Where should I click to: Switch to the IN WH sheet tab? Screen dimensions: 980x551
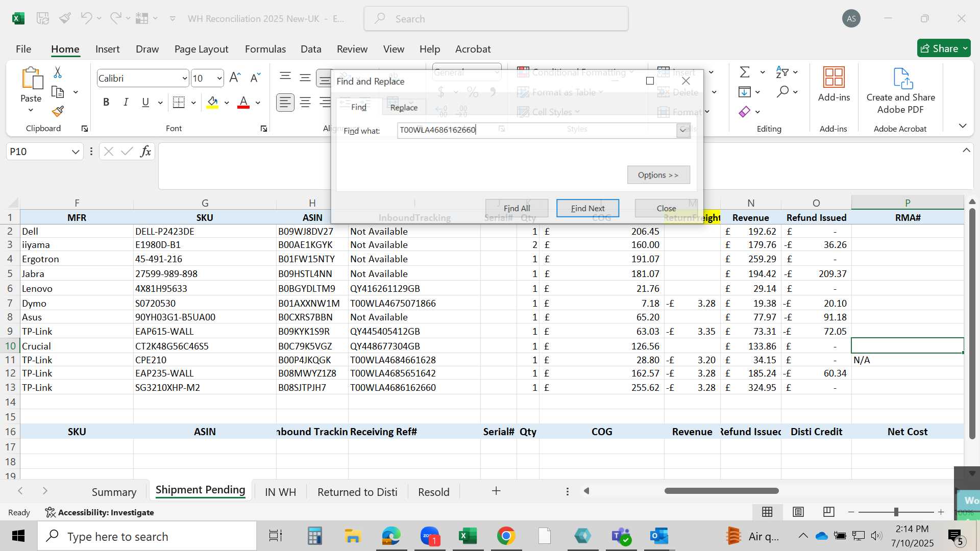(280, 492)
